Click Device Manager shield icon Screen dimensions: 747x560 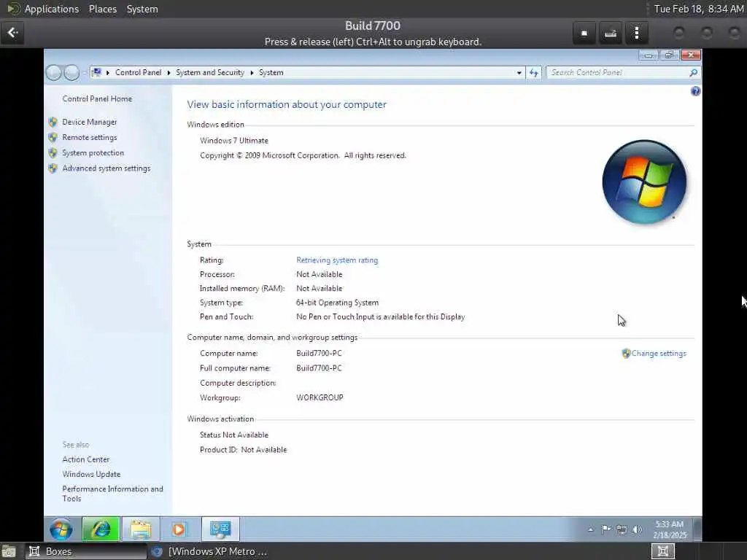pyautogui.click(x=53, y=122)
